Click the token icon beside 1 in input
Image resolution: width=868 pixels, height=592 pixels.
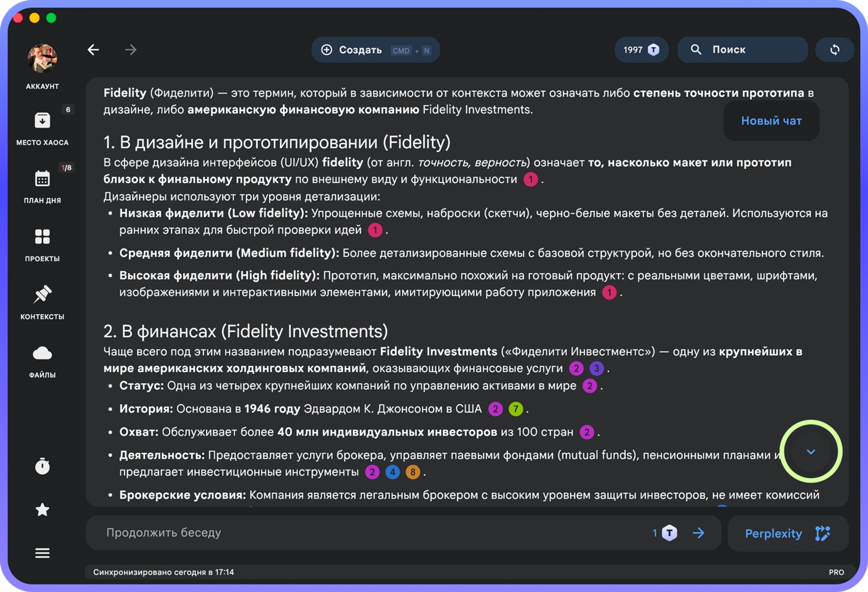click(x=670, y=533)
